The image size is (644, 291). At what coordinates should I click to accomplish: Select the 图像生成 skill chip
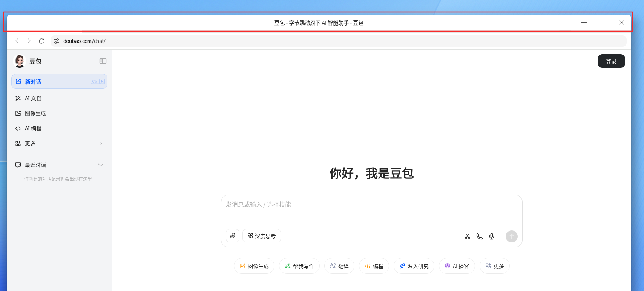click(254, 266)
